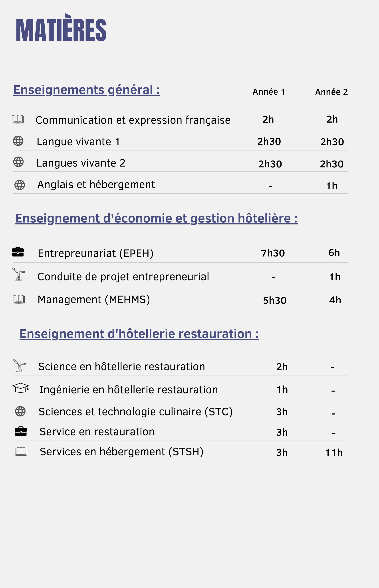Click the globe icon next to Sciences et technologie culinaire
379x588 pixels.
[x=20, y=411]
